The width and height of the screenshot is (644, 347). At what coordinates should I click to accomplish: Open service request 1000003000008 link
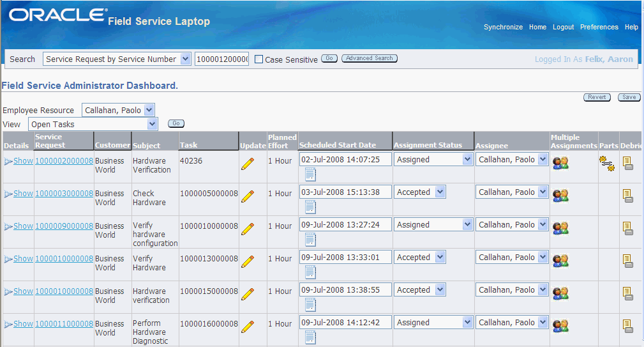click(x=64, y=193)
